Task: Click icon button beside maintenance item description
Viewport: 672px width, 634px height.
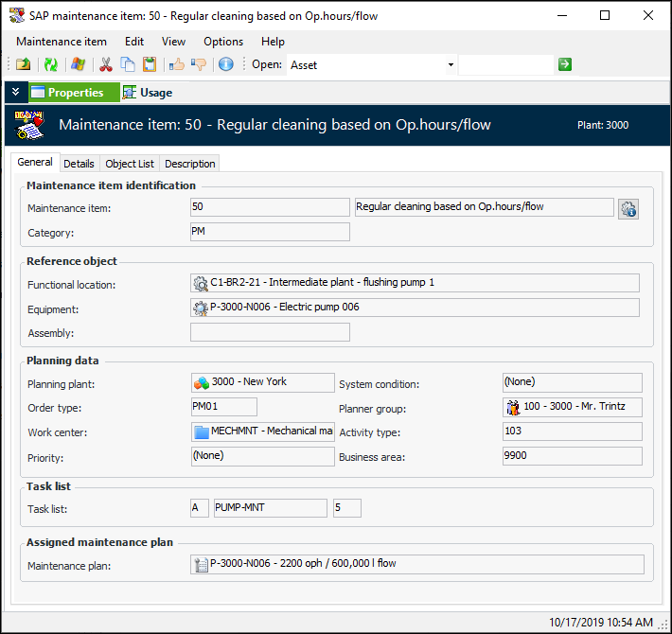Action: pos(628,209)
